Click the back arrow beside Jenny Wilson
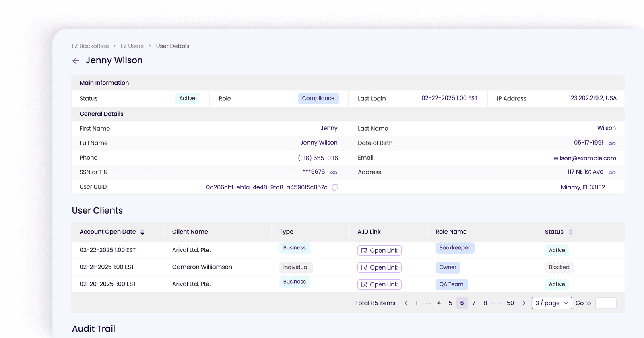This screenshot has width=644, height=338. pyautogui.click(x=76, y=61)
